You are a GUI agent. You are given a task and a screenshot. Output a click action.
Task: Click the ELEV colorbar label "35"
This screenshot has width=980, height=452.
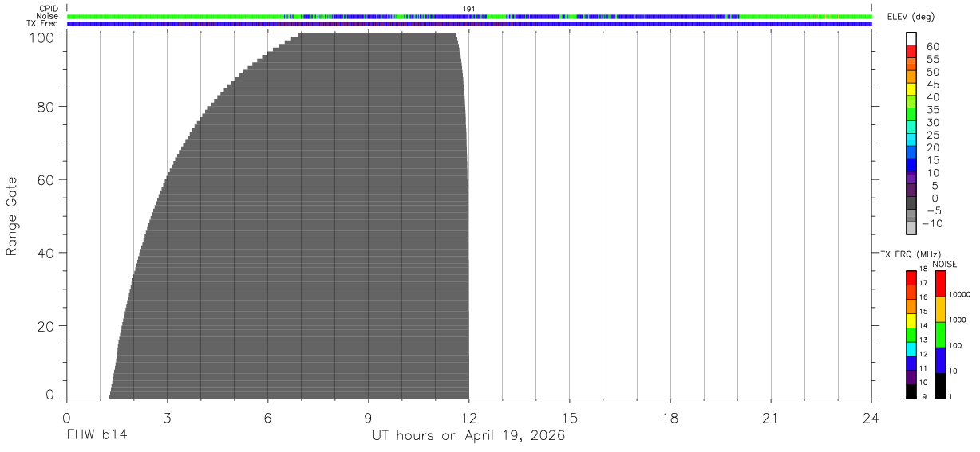(932, 110)
